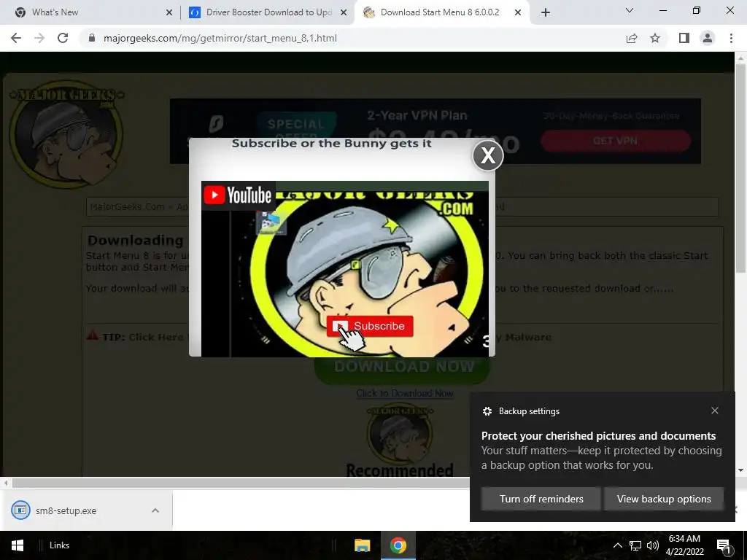Click the Surfshark VPN banner logo
Image resolution: width=747 pixels, height=560 pixels.
(x=216, y=125)
